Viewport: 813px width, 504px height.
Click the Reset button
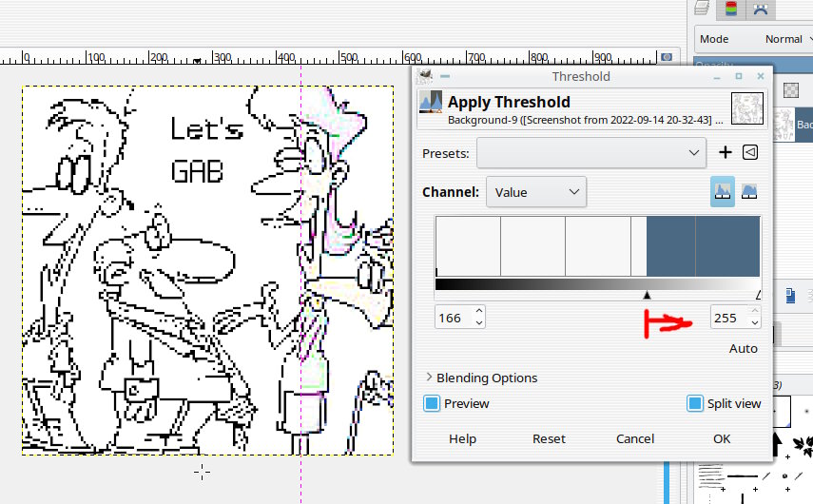pyautogui.click(x=549, y=438)
